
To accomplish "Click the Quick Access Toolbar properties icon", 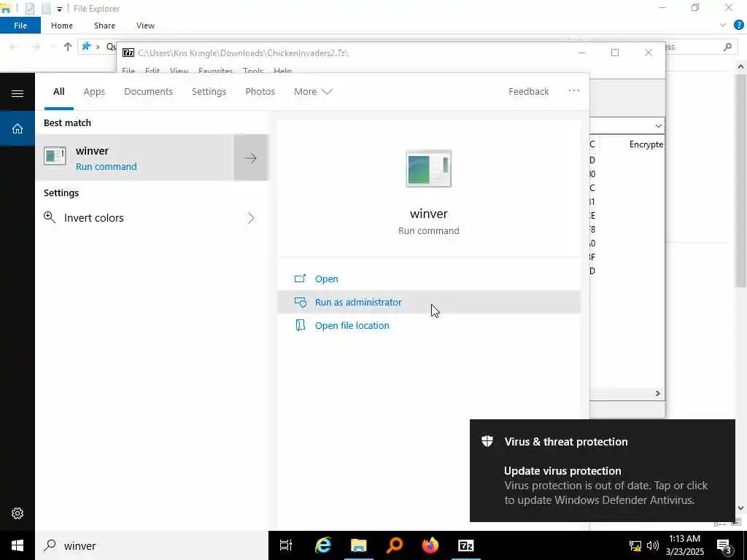I will (x=29, y=9).
